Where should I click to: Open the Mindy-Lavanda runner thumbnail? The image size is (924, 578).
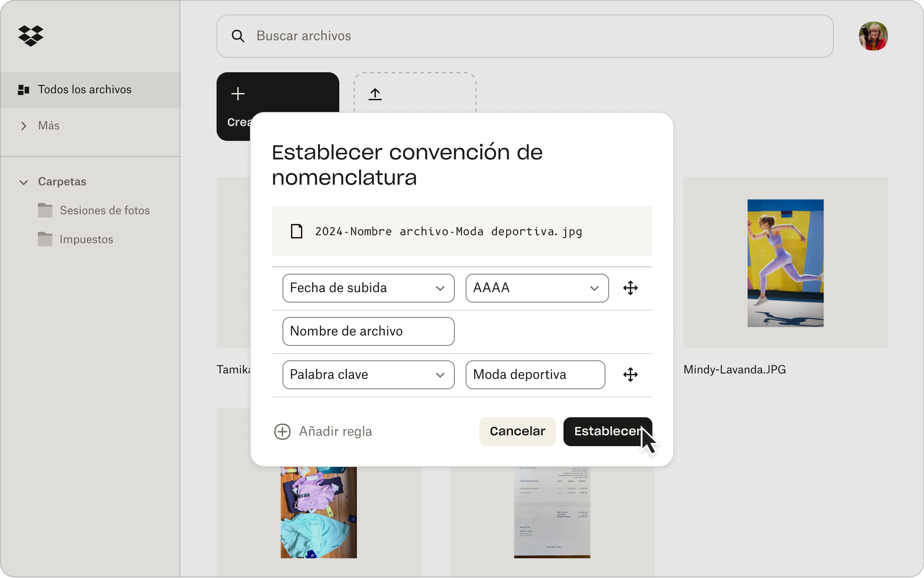coord(785,263)
